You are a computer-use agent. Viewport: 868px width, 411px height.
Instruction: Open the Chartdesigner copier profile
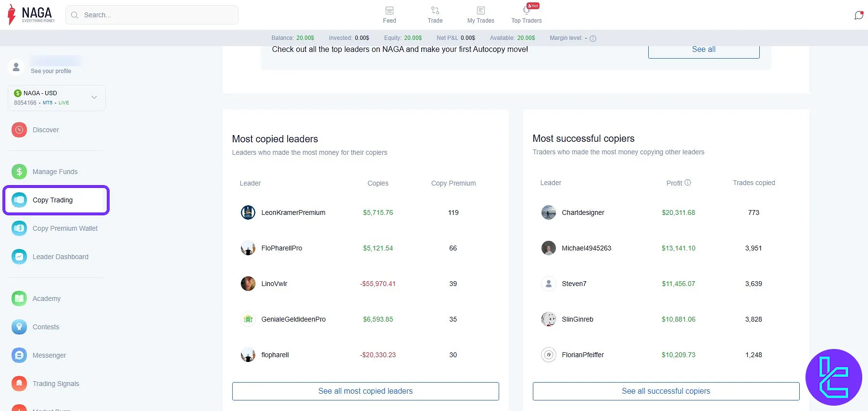pos(583,212)
